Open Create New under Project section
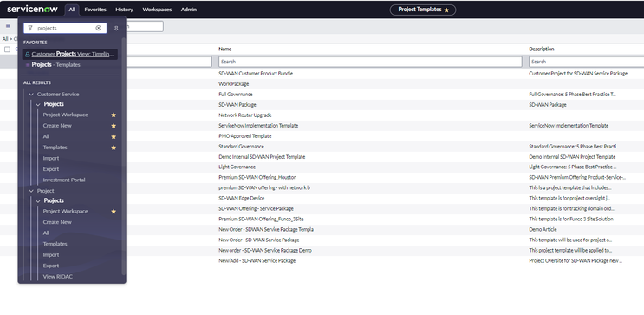Viewport: 644px width, 315px height. pos(57,222)
